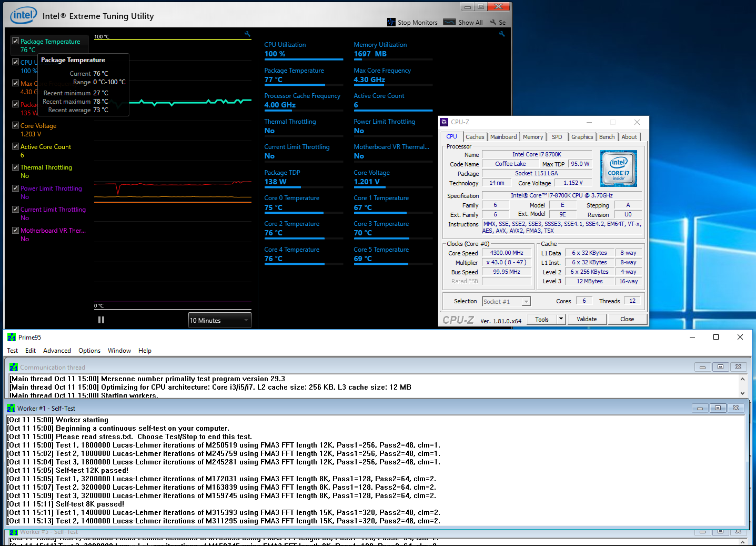Minimize the Communication thread child window
756x546 pixels.
pyautogui.click(x=702, y=367)
